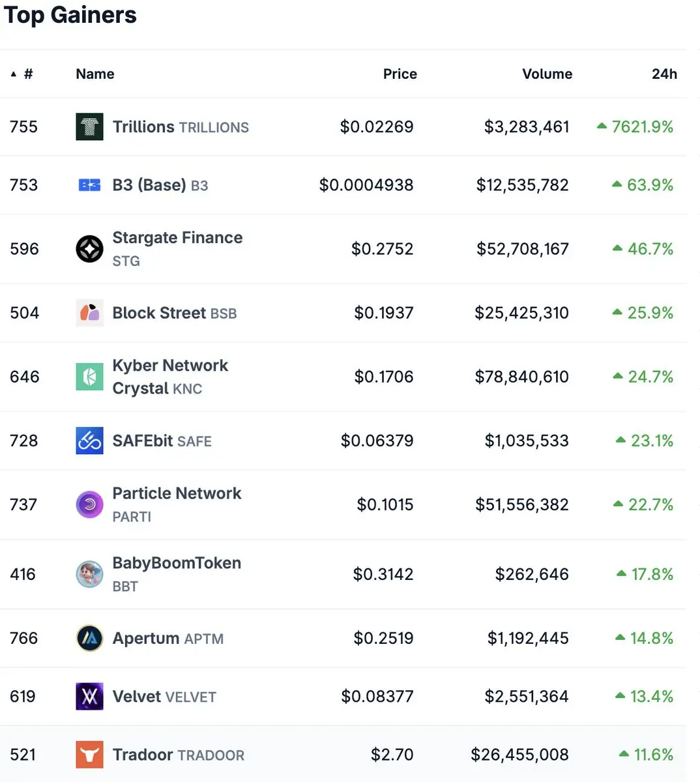Click the Apertum coin logo
The height and width of the screenshot is (782, 700).
89,639
